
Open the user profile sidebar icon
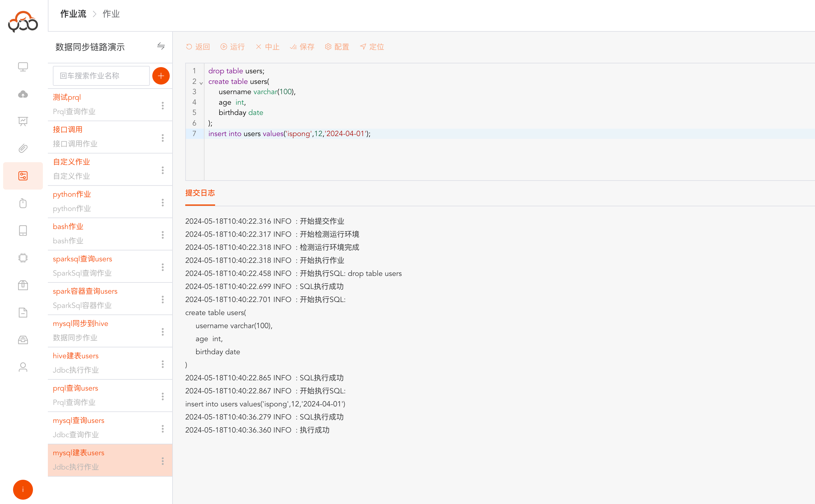click(x=23, y=367)
